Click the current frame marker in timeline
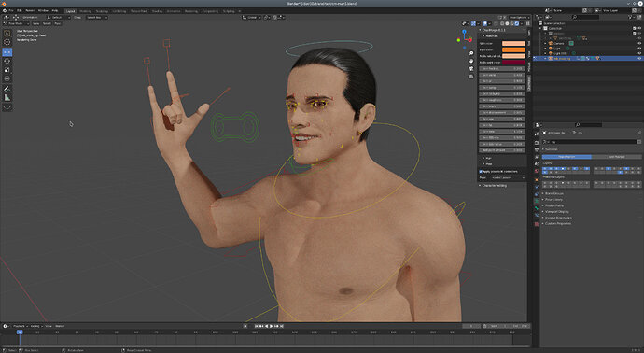Viewport: 644px width, 353px height. (x=20, y=332)
